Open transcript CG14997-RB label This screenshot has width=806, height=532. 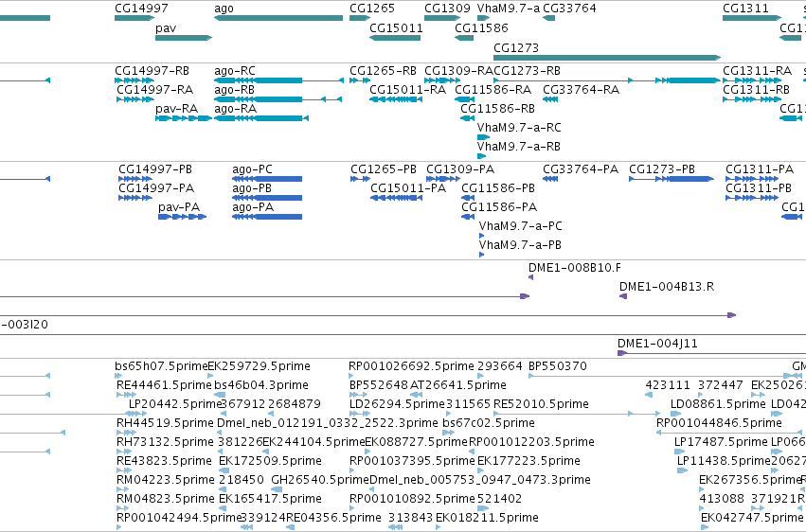click(x=152, y=70)
